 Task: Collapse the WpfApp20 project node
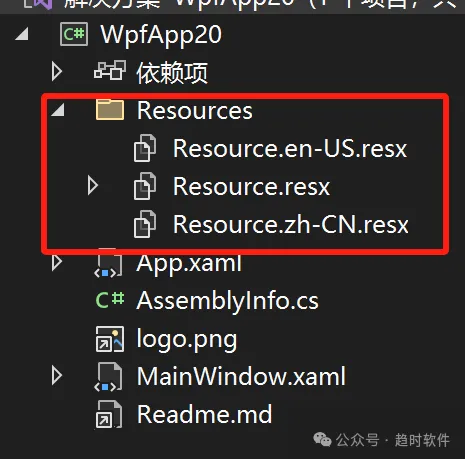click(22, 34)
